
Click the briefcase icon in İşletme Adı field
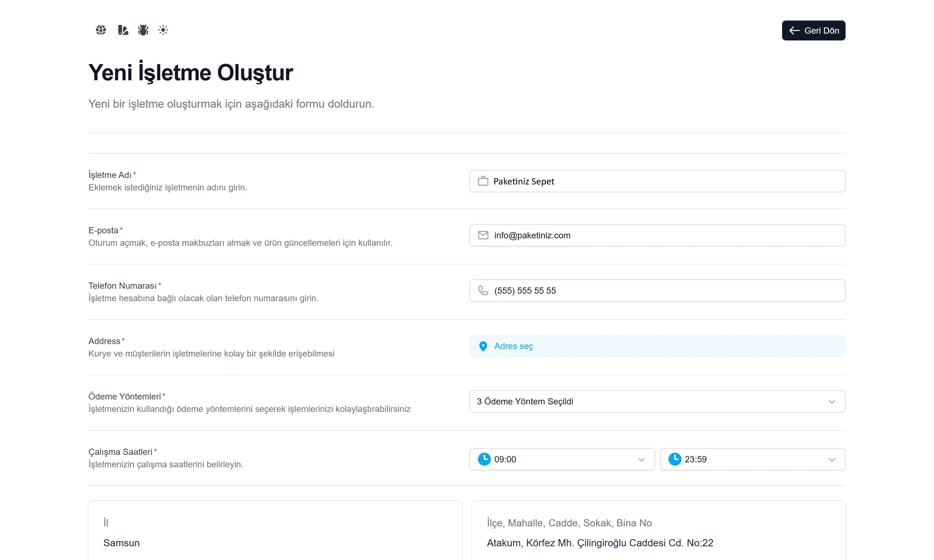483,181
